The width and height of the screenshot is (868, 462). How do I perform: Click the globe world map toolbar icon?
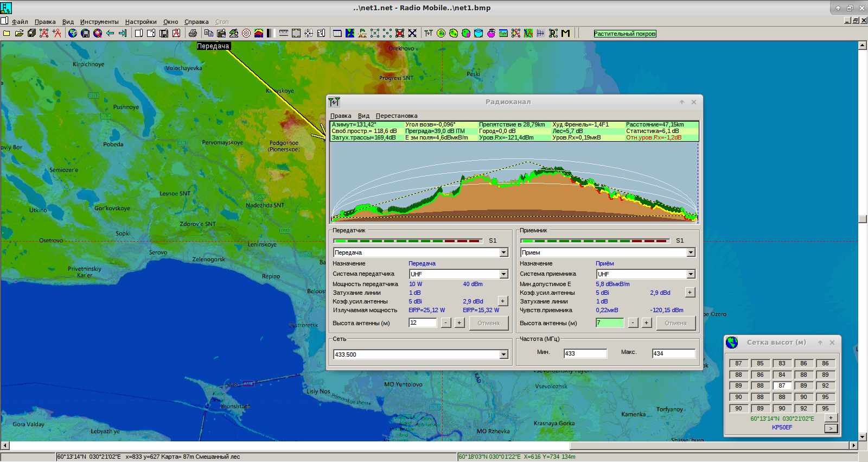click(x=73, y=33)
